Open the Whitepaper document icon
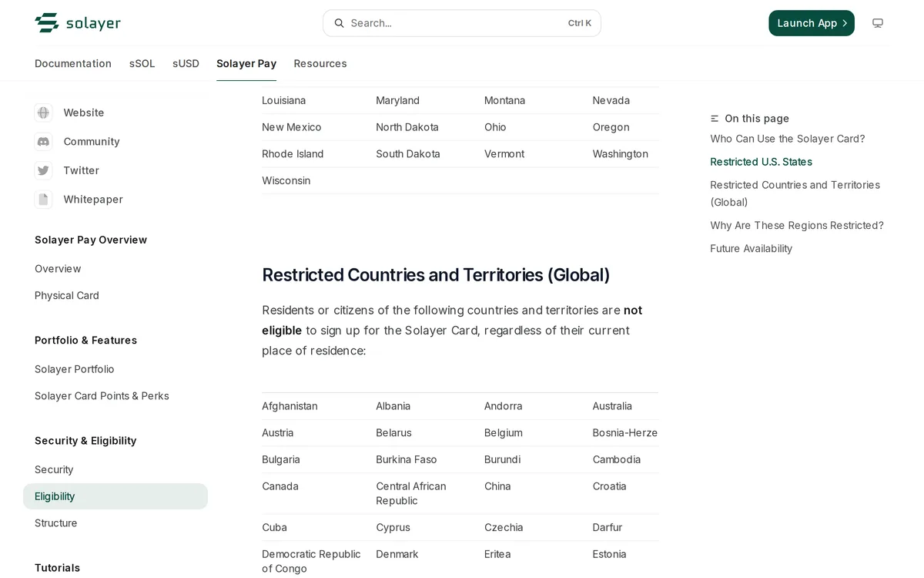The image size is (924, 578). click(x=43, y=200)
